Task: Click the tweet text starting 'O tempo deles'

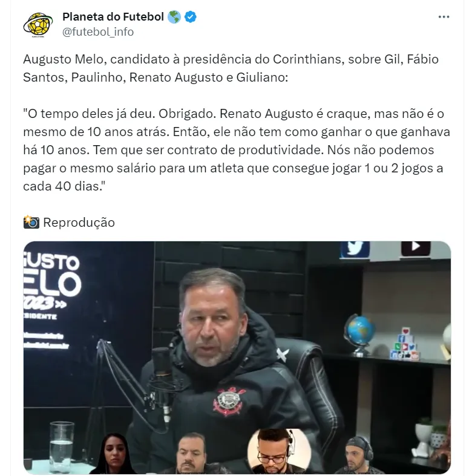Action: click(x=237, y=149)
